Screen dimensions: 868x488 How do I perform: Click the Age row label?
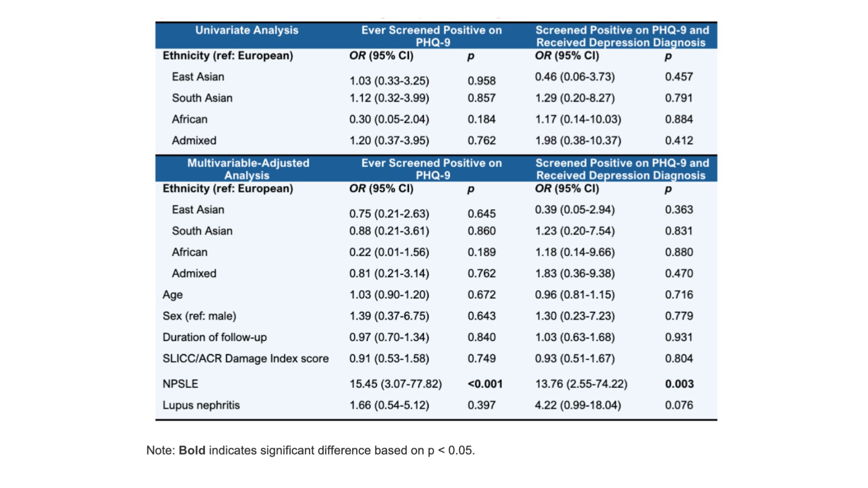pos(173,295)
